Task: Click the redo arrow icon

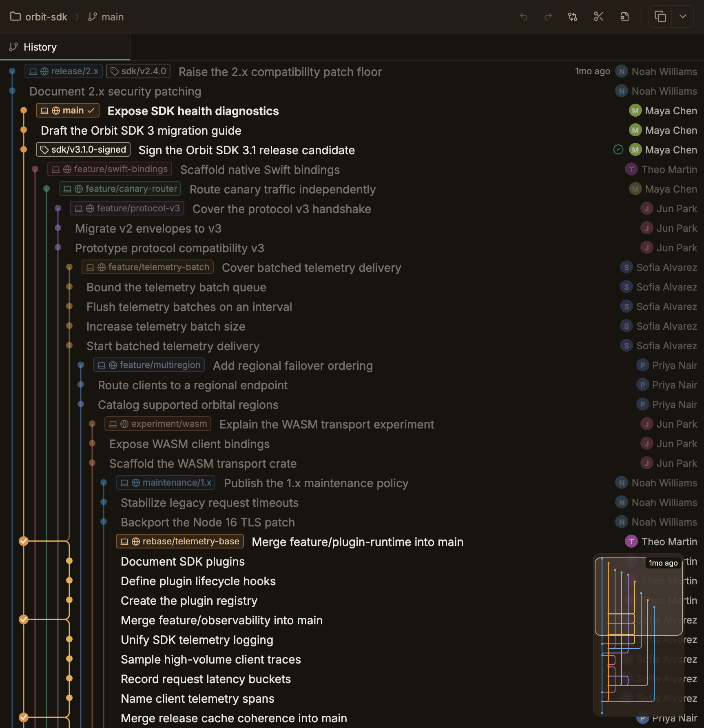Action: [548, 17]
